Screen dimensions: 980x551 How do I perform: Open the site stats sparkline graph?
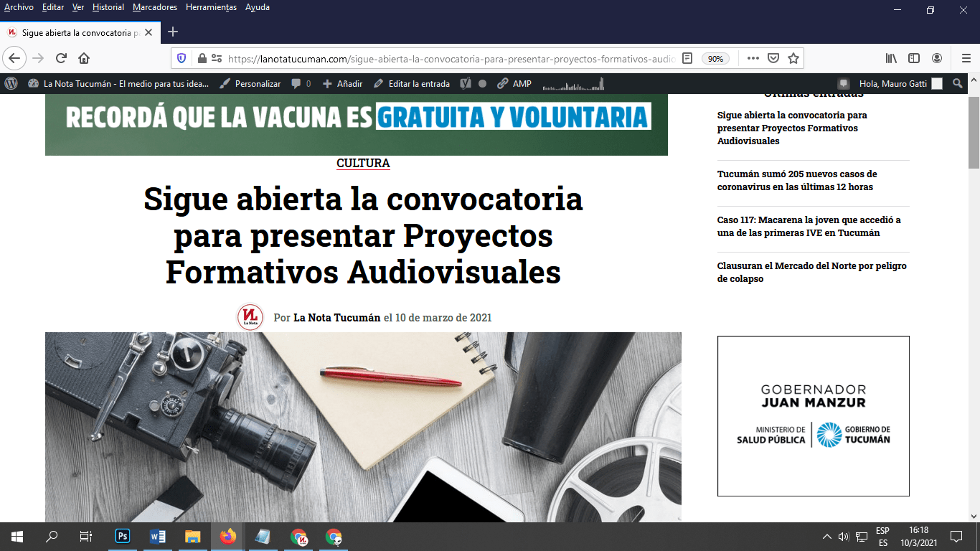tap(573, 84)
